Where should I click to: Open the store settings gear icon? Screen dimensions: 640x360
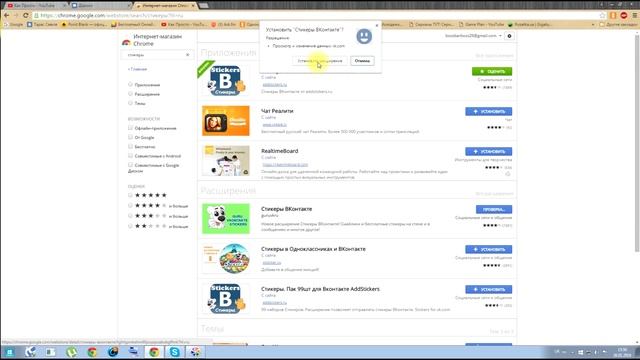click(509, 36)
